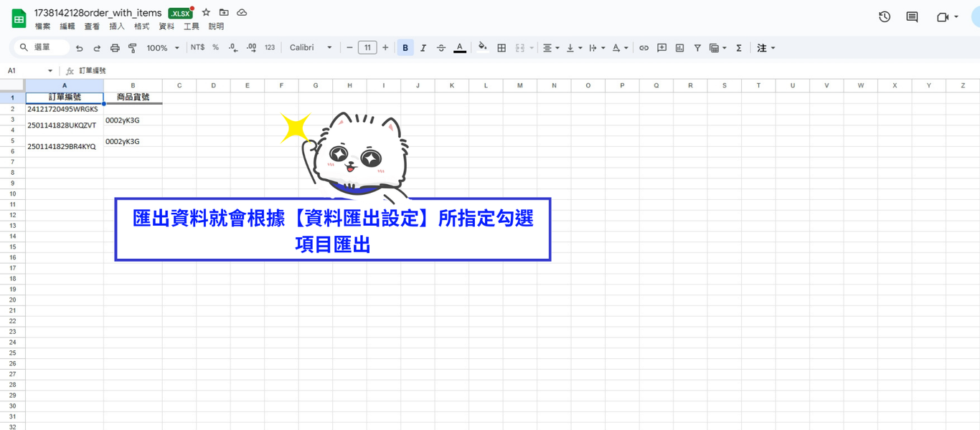Open the 編輯 menu
The width and height of the screenshot is (980, 430).
(x=67, y=27)
